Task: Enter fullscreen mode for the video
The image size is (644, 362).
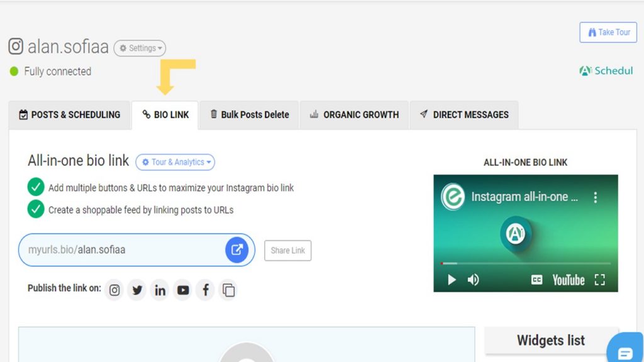Action: (599, 280)
